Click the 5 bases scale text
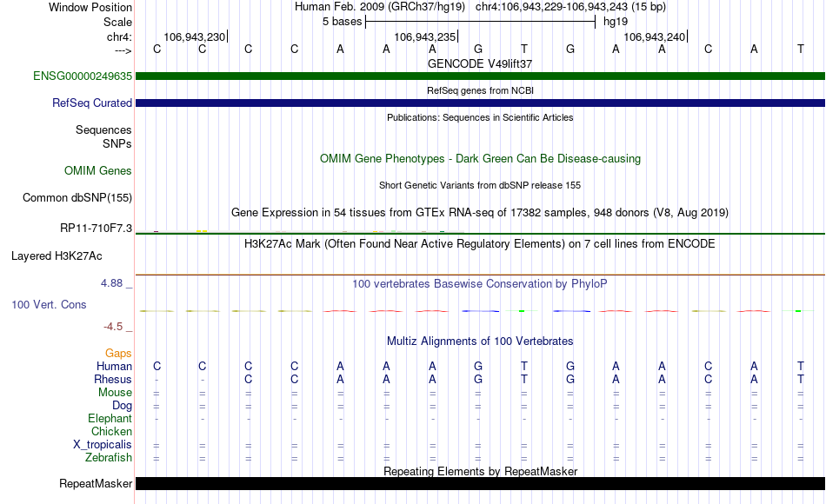Image resolution: width=826 pixels, height=504 pixels. click(343, 22)
